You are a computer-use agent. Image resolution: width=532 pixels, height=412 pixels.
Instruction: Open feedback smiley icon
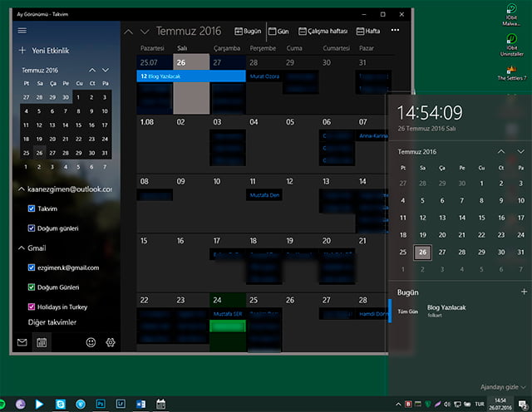pyautogui.click(x=91, y=342)
